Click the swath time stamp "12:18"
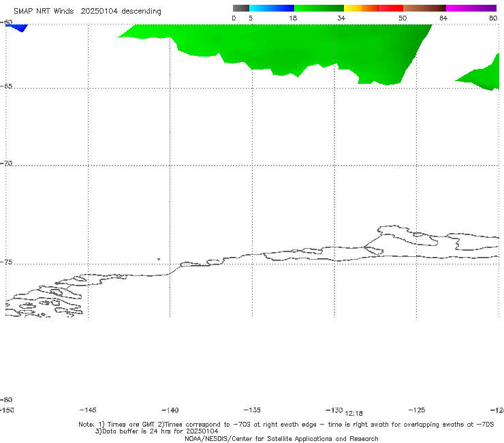Image resolution: width=504 pixels, height=443 pixels. (x=353, y=414)
